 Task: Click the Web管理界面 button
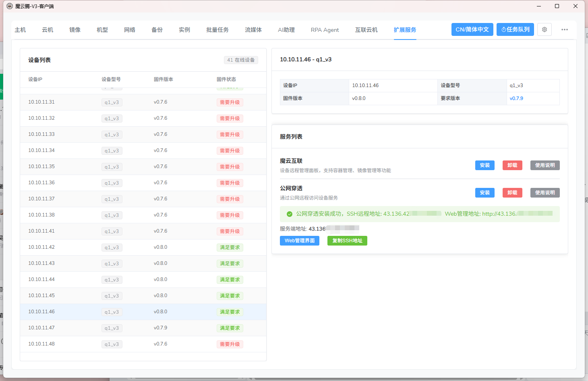point(300,241)
